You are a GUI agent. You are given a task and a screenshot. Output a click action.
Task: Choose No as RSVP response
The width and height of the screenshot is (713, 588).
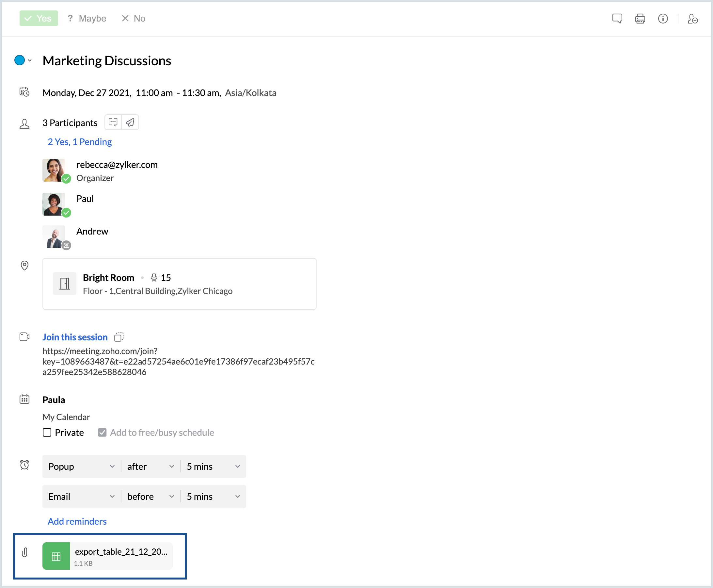134,18
